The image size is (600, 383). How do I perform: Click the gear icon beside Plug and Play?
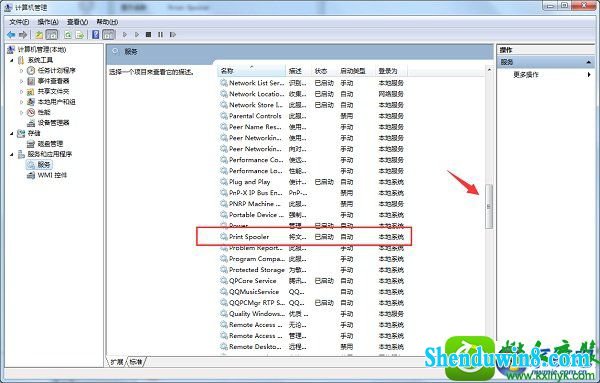point(223,182)
